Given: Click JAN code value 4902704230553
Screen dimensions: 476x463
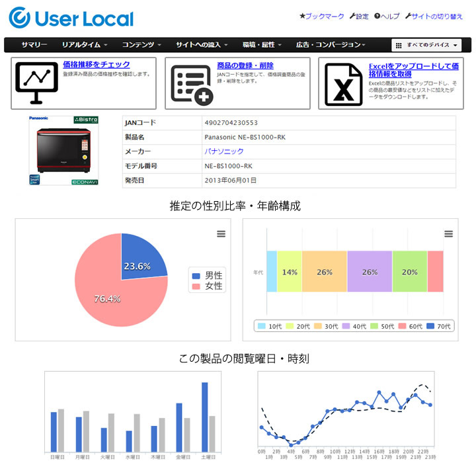Looking at the screenshot, I should coord(231,123).
